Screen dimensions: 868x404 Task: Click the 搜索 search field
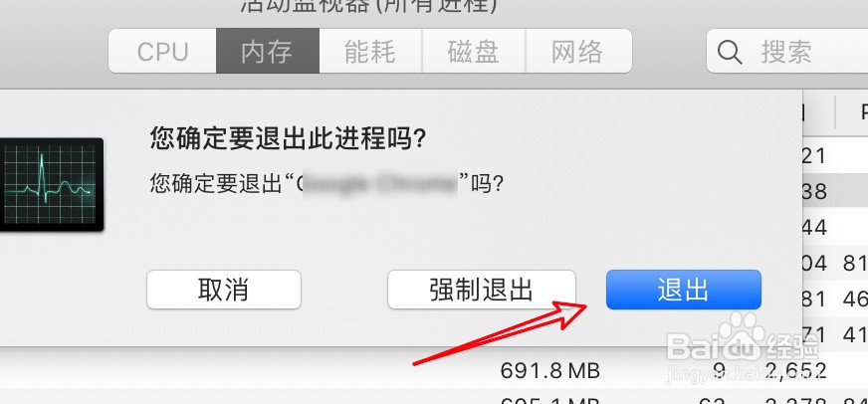pyautogui.click(x=787, y=51)
